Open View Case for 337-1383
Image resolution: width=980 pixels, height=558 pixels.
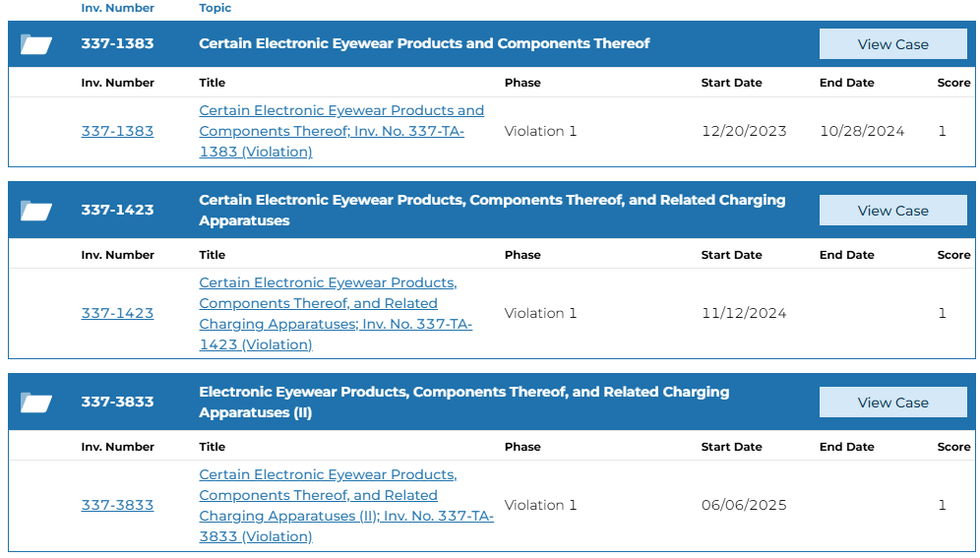892,44
